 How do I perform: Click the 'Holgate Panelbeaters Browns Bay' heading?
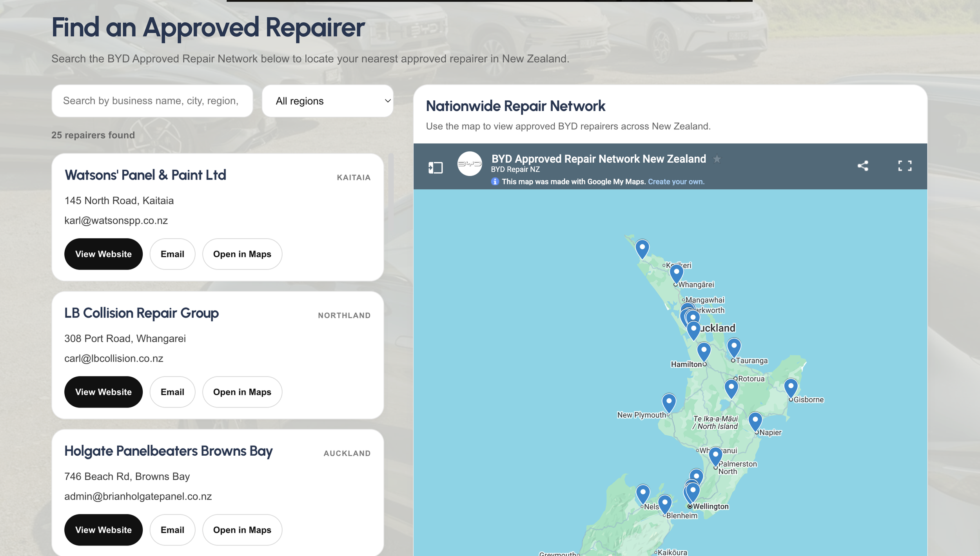coord(169,451)
